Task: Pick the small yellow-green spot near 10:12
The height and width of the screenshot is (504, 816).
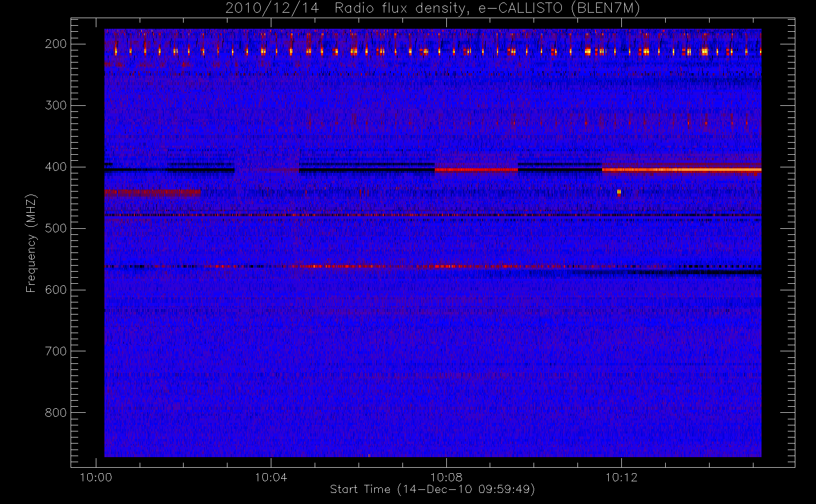Action: click(619, 192)
